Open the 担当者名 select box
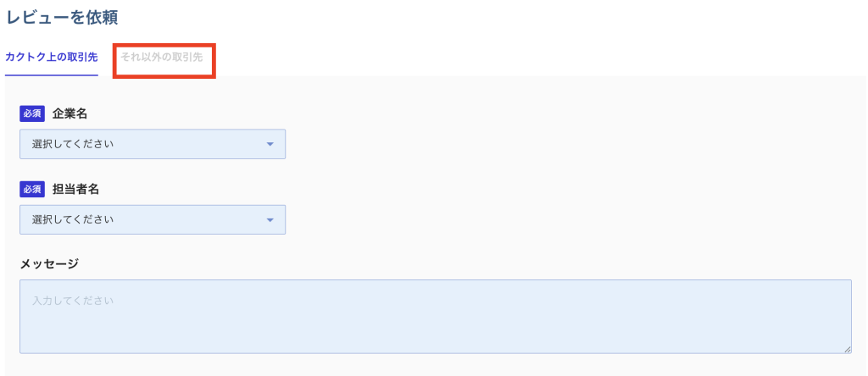The height and width of the screenshot is (376, 868). click(x=153, y=220)
